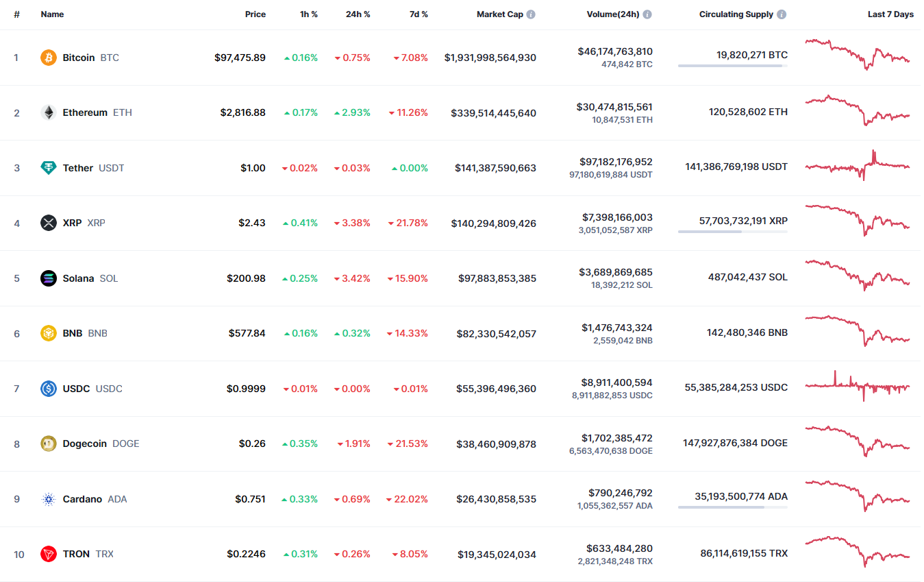Click the Dogecoin logo icon
Viewport: 924px width, 582px height.
pos(48,444)
